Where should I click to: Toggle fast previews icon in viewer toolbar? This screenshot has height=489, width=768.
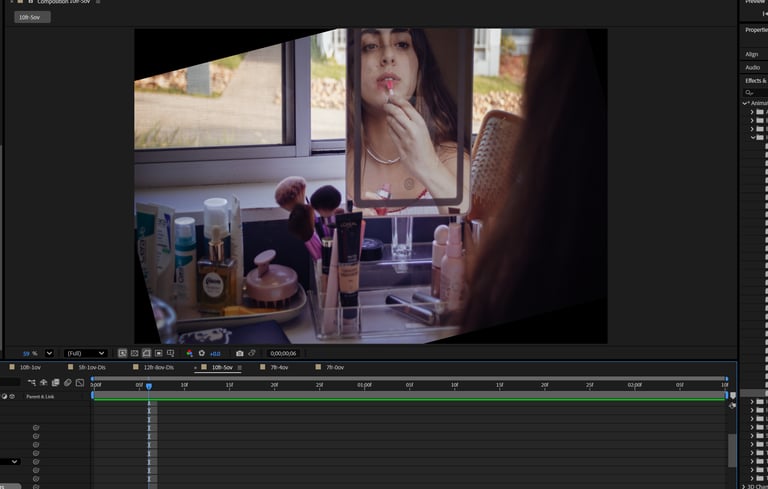tap(122, 353)
